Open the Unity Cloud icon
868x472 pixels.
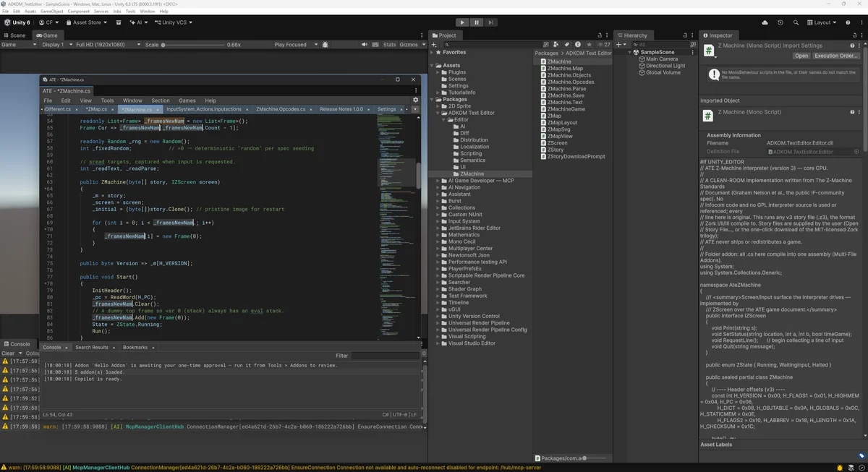coord(765,22)
